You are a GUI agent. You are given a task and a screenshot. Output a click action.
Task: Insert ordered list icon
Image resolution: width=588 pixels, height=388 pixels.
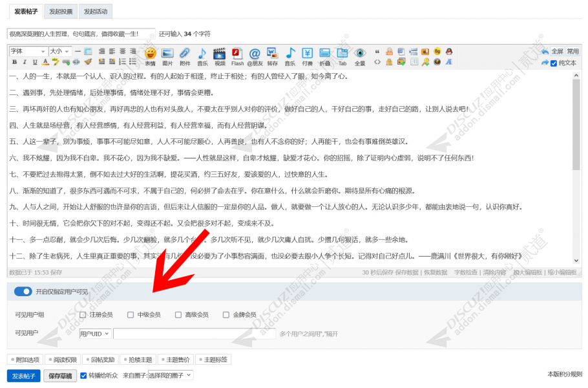point(122,62)
